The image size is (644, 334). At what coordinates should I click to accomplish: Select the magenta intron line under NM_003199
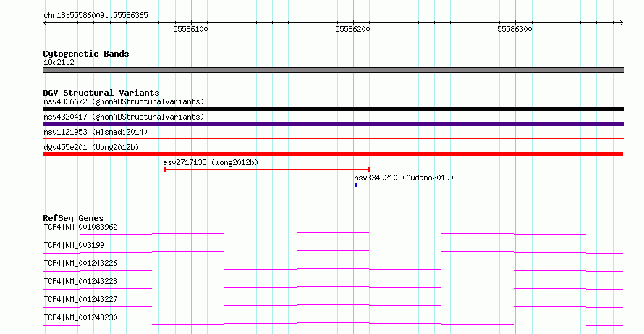pos(333,251)
